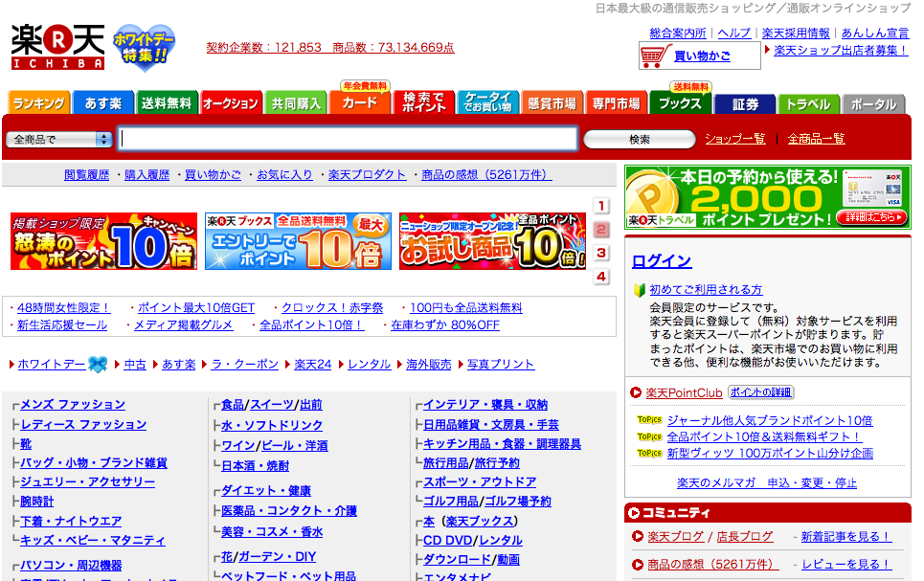Click the Topics icon beside 新型ヴィッツ
This screenshot has width=924, height=581.
click(x=649, y=453)
